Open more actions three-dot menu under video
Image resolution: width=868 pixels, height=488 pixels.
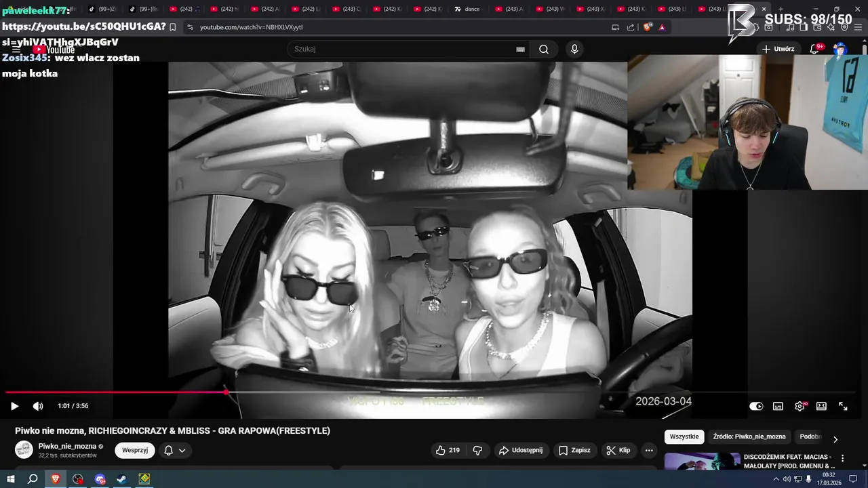point(649,450)
